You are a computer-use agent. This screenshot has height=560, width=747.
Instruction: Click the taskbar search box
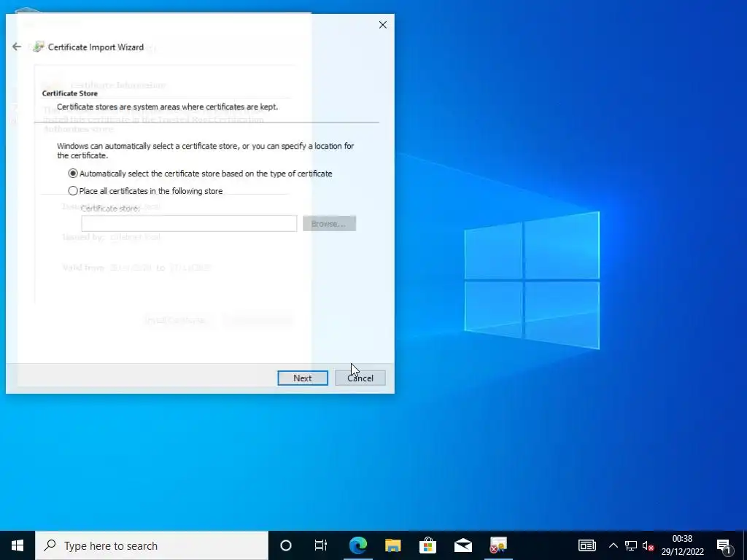tap(152, 545)
